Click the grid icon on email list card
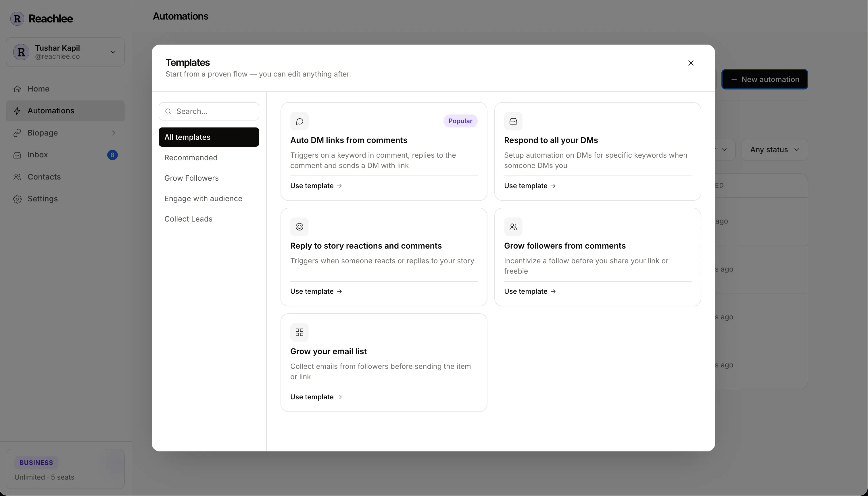Viewport: 868px width, 496px height. click(x=299, y=333)
